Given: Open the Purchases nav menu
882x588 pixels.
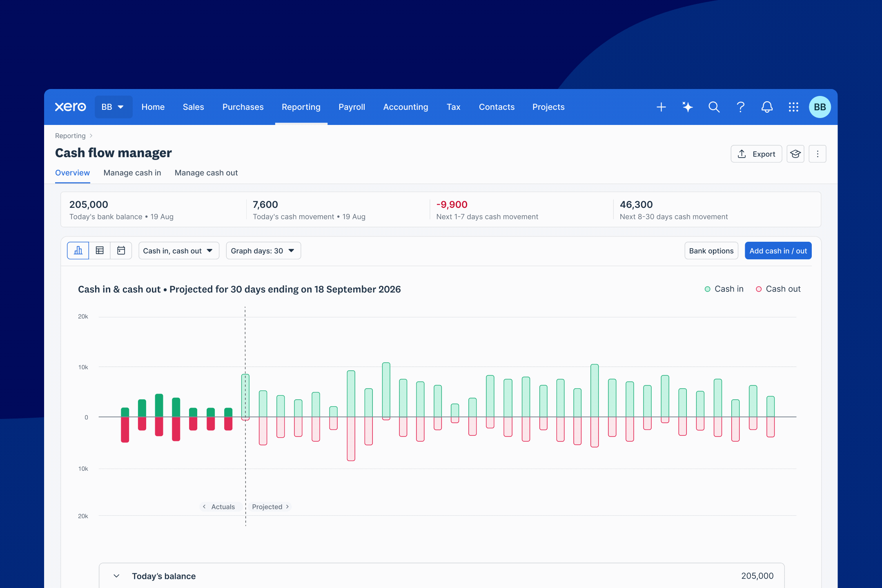Looking at the screenshot, I should point(243,107).
